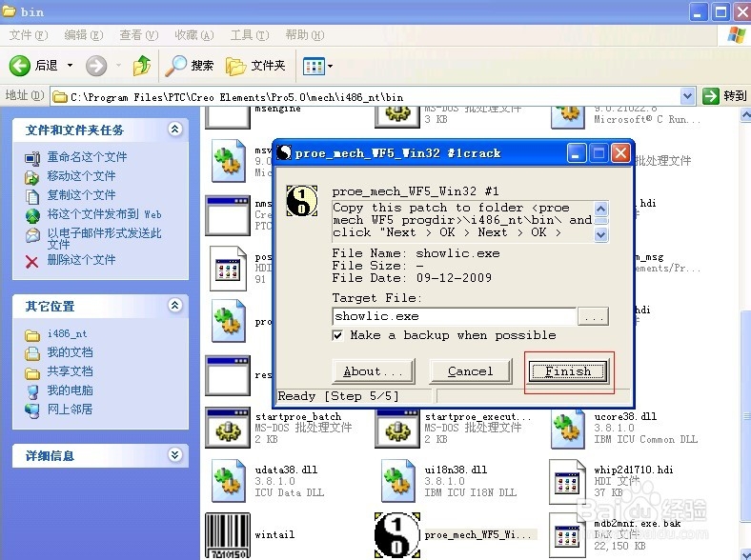Click the Forward arrow icon in Explorer toolbar
This screenshot has width=751, height=560.
click(x=96, y=66)
